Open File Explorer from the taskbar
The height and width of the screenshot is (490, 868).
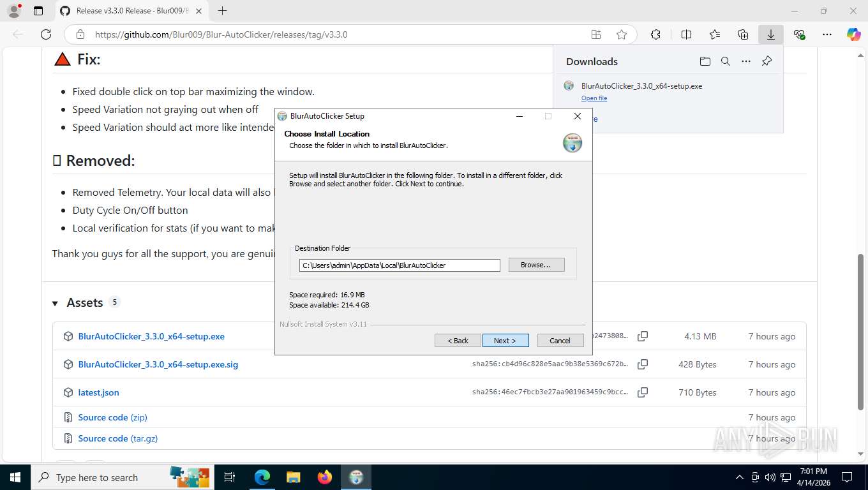coord(293,477)
